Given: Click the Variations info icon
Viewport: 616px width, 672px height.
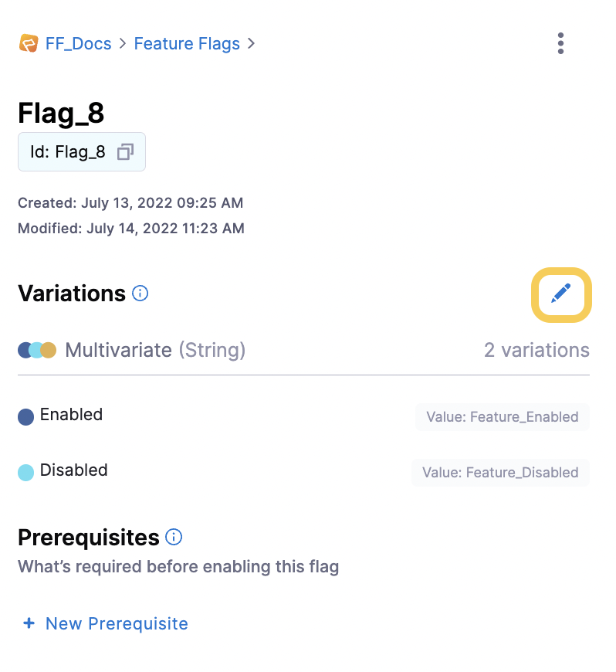Looking at the screenshot, I should (x=140, y=294).
